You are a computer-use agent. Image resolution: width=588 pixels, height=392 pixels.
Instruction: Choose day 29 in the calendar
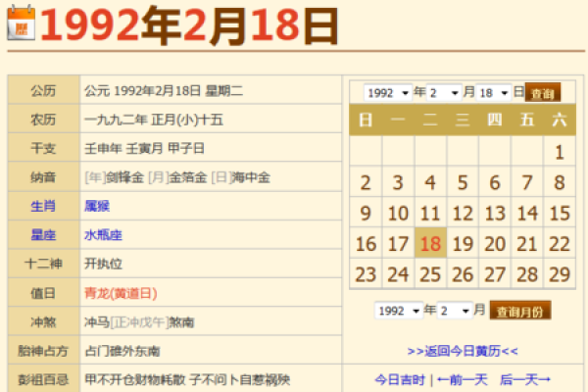coord(559,274)
